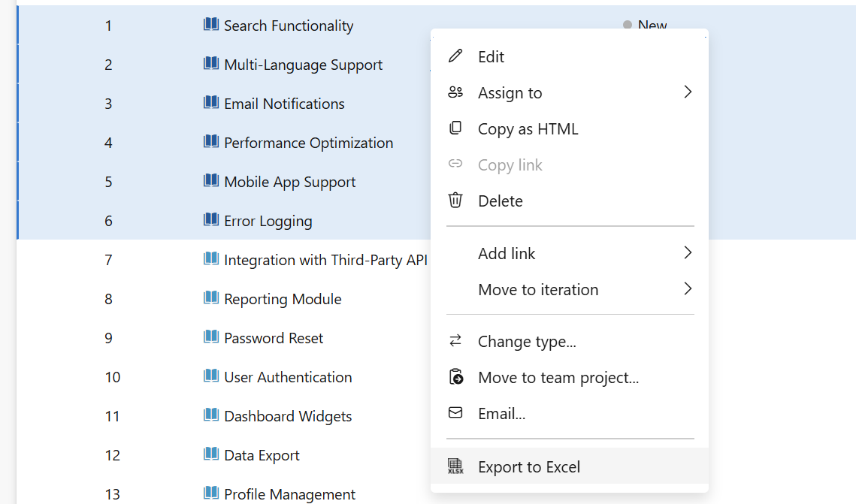Screen dimensions: 856x504
Task: Expand the Add link submenu arrow
Action: coord(688,253)
